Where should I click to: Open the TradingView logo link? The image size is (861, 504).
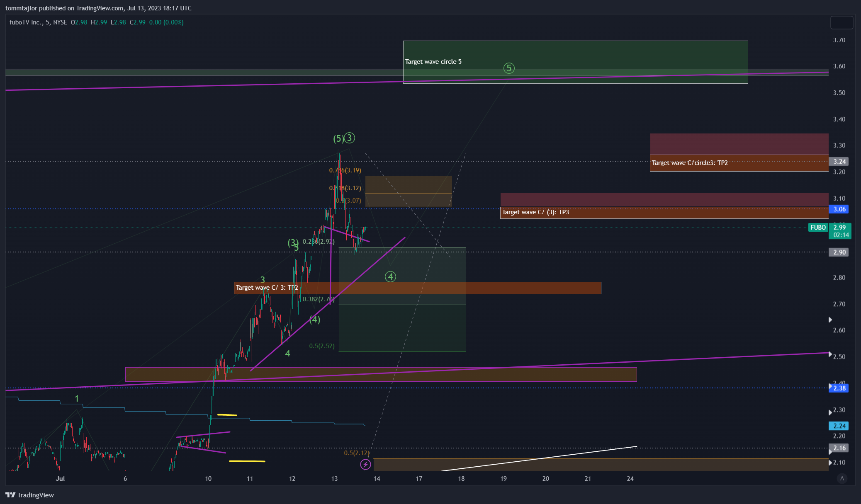click(29, 495)
